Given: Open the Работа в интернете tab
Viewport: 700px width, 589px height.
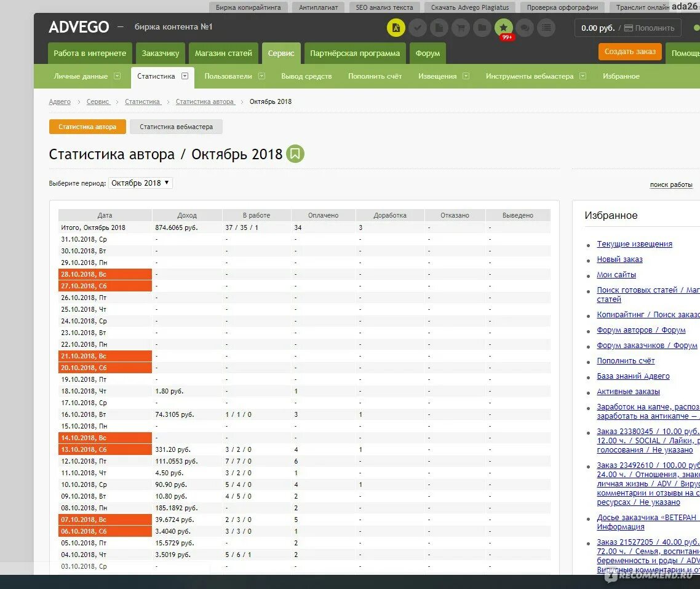Looking at the screenshot, I should coord(90,53).
